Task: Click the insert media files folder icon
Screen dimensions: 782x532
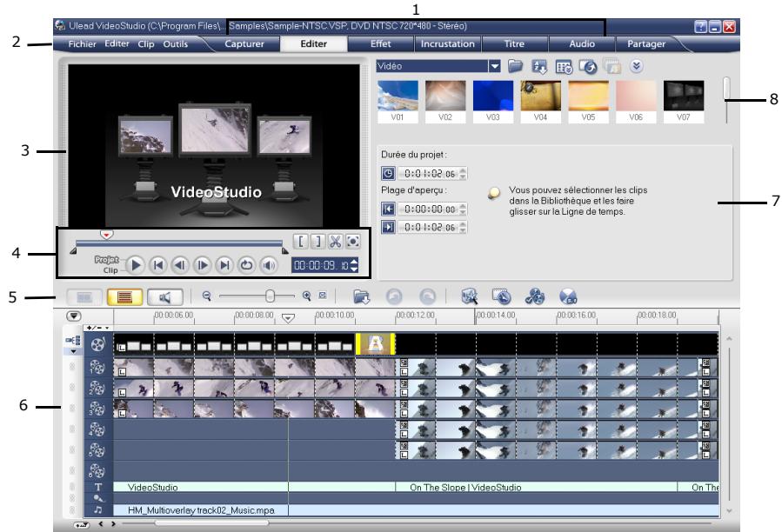Action: coord(361,296)
